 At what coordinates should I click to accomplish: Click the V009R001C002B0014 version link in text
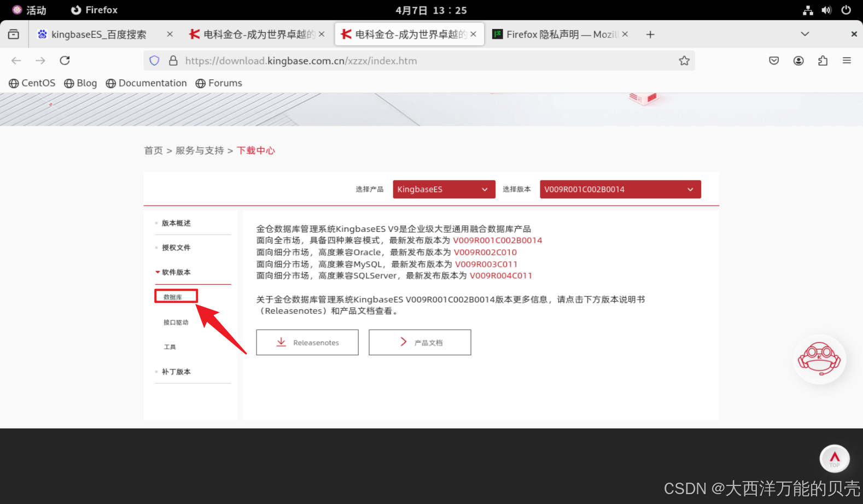click(498, 240)
